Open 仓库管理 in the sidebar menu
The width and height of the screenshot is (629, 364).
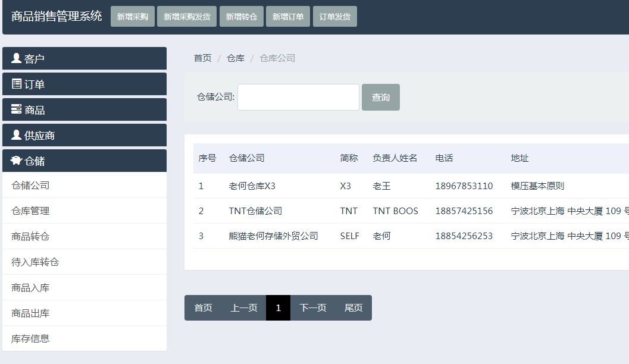[x=30, y=211]
